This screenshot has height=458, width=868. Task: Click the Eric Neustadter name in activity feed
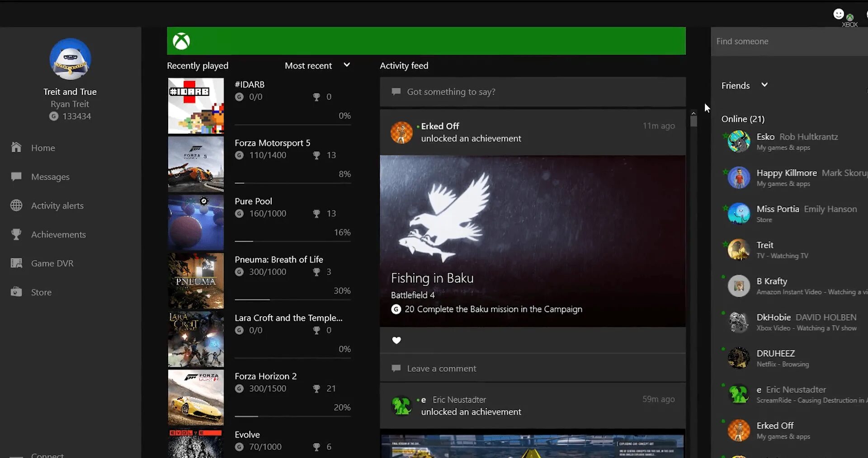tap(459, 399)
